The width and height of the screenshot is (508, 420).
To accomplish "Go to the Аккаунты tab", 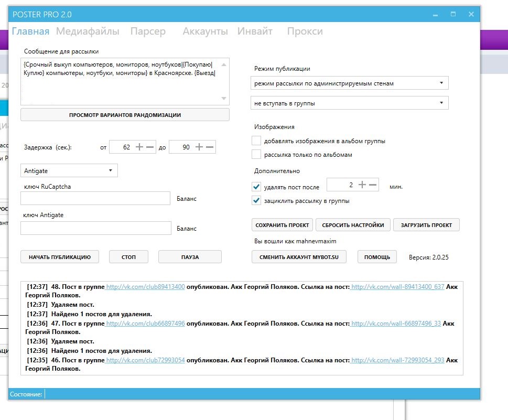I will click(206, 31).
